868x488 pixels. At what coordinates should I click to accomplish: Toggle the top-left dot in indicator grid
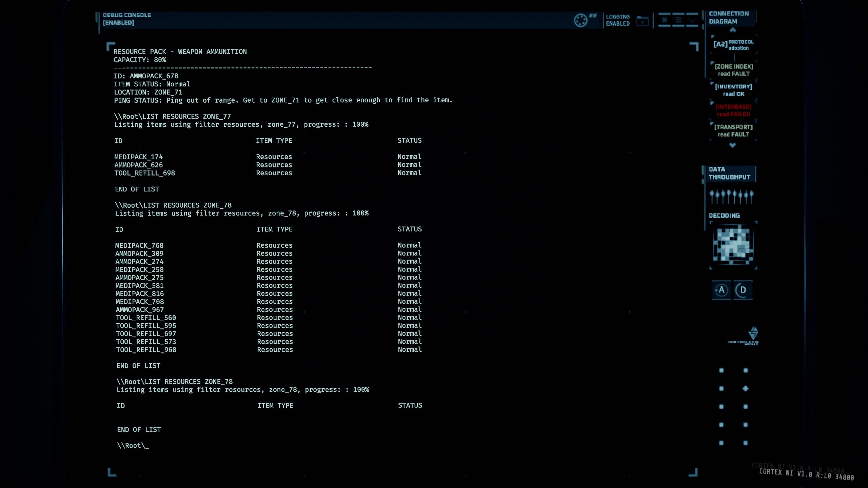click(721, 370)
